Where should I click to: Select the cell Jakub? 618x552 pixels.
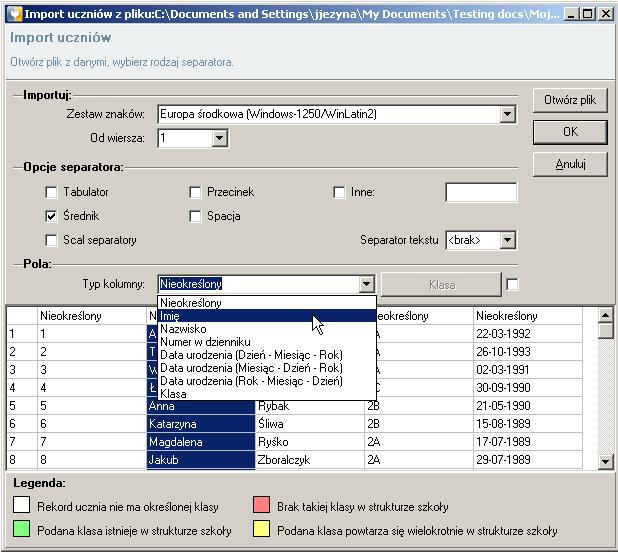(x=201, y=460)
